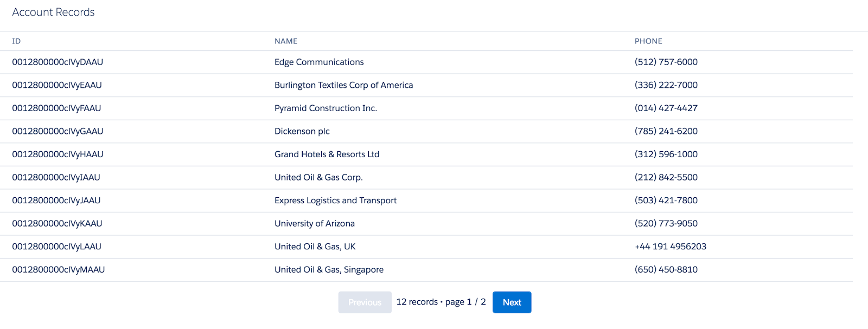
Task: Click the Dickenson plc account name
Action: pyautogui.click(x=302, y=131)
